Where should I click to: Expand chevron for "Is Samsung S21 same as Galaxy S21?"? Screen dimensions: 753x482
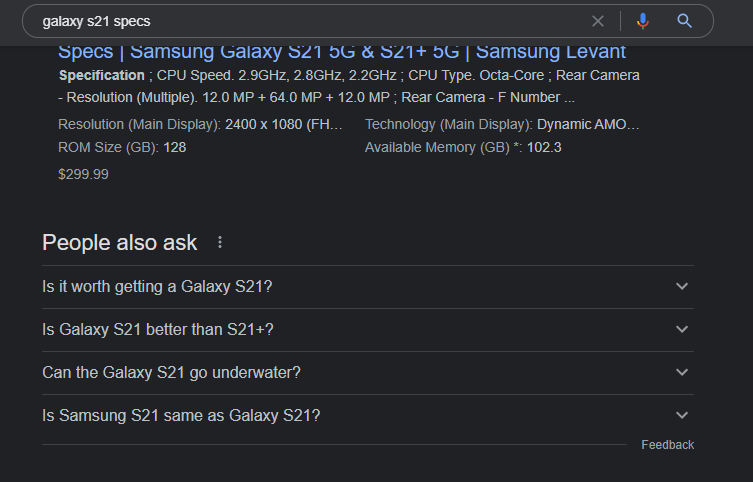(682, 416)
